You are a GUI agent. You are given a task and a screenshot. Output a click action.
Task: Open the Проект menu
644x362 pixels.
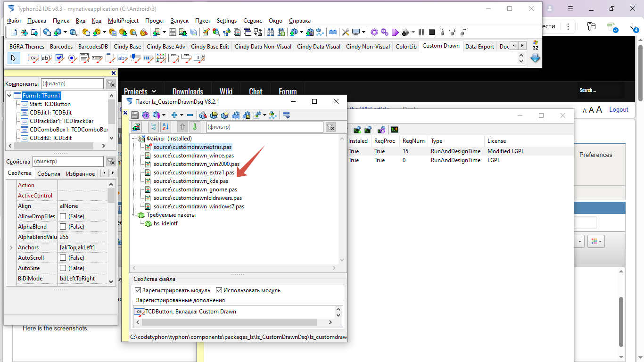[155, 21]
